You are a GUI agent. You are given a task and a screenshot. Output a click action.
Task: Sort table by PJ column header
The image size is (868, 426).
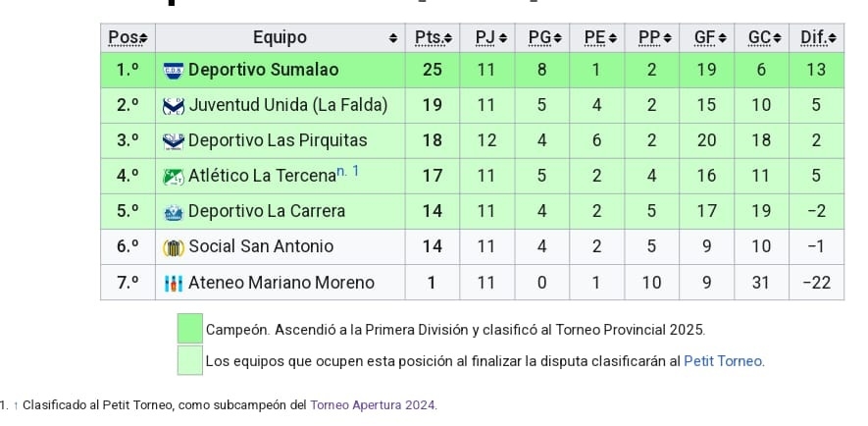click(x=490, y=38)
